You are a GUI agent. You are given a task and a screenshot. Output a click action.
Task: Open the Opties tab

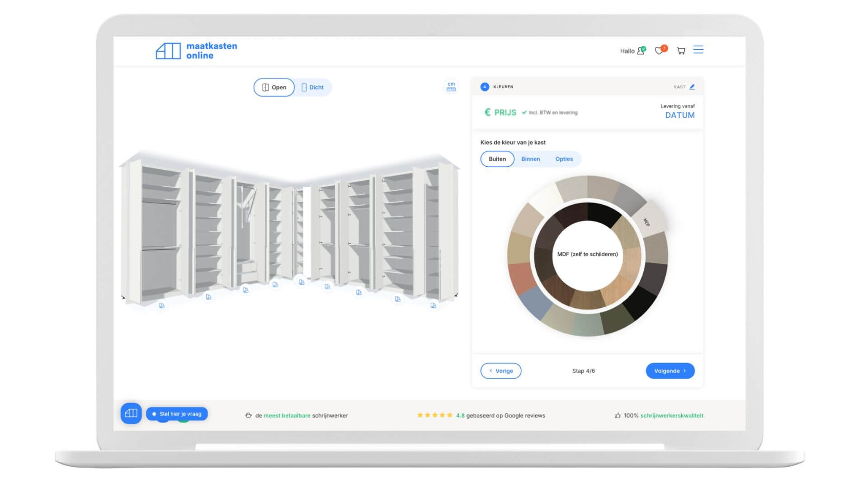(x=564, y=159)
